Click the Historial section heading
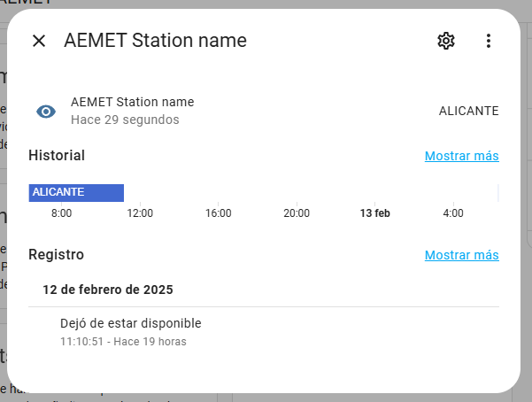The image size is (532, 402). 57,156
